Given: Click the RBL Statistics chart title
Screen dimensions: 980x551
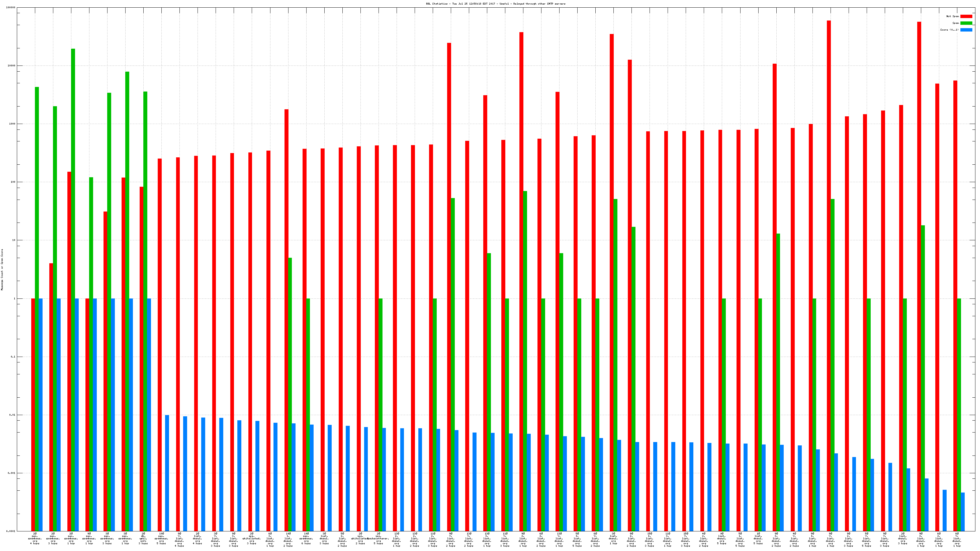Looking at the screenshot, I should coord(495,4).
